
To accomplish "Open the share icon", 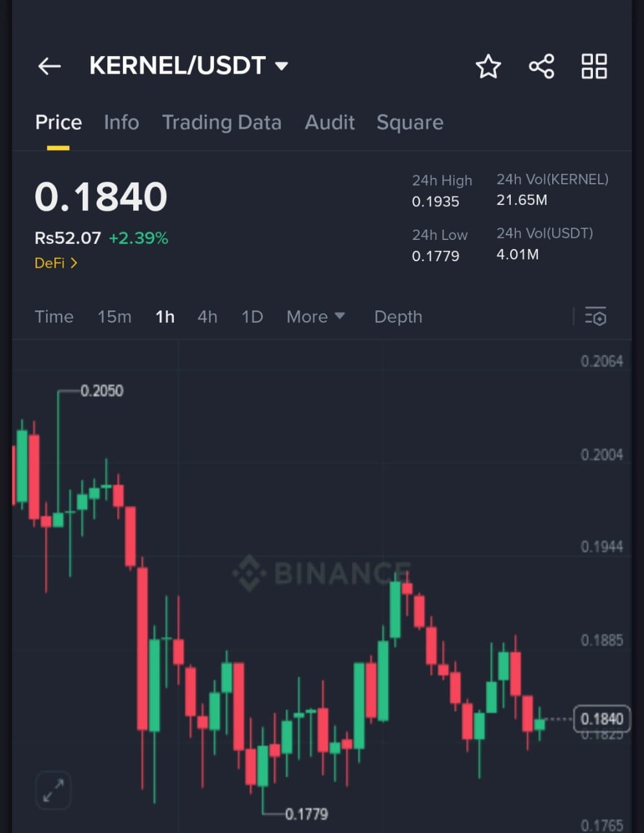I will point(541,66).
